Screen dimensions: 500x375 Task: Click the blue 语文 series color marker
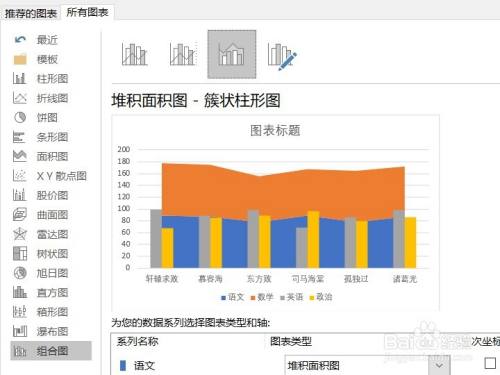pos(123,365)
